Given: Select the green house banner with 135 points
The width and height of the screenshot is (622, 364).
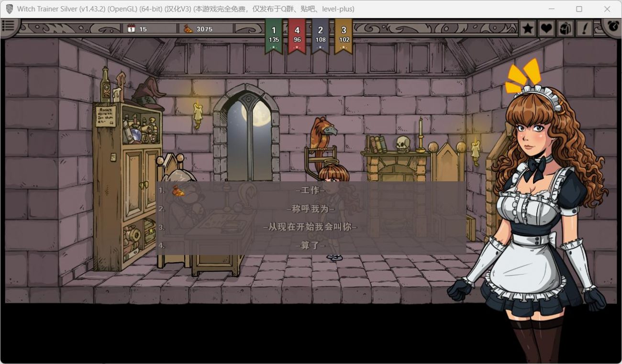Looking at the screenshot, I should point(274,35).
